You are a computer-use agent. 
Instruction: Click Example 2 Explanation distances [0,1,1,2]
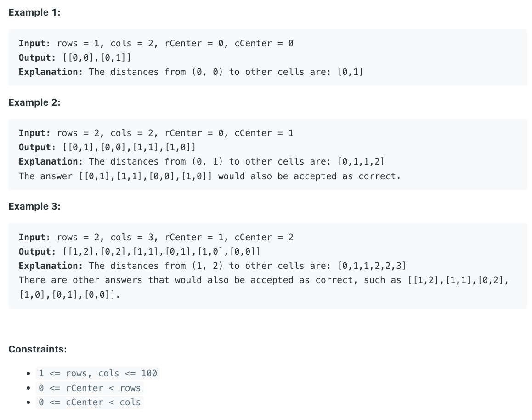pyautogui.click(x=361, y=161)
